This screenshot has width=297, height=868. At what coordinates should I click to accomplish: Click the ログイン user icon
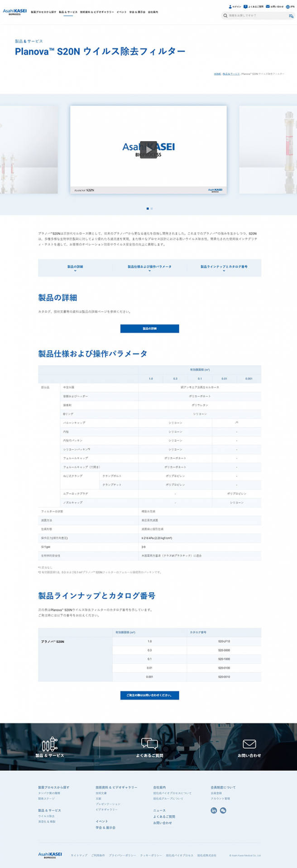[x=230, y=7]
